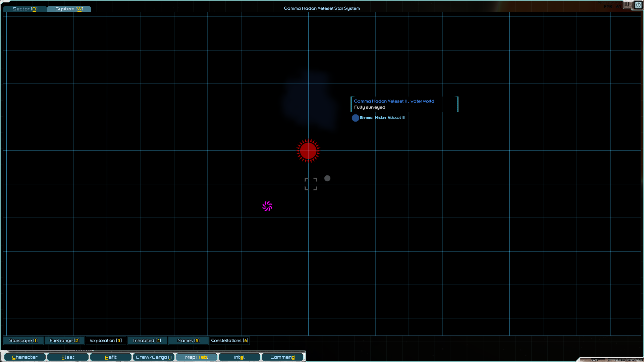Image resolution: width=644 pixels, height=362 pixels.
Task: Switch to the System map tab
Action: pyautogui.click(x=69, y=9)
